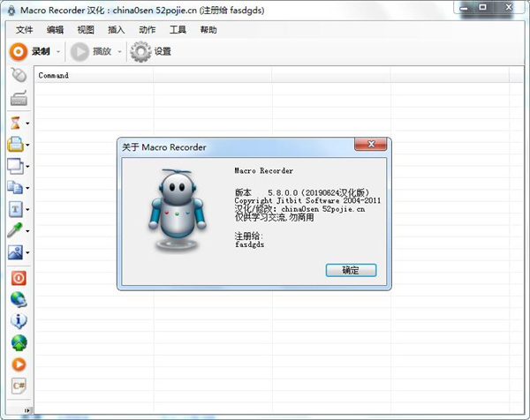The image size is (530, 420).
Task: Minimize the Macro Recorder main window
Action: point(465,7)
